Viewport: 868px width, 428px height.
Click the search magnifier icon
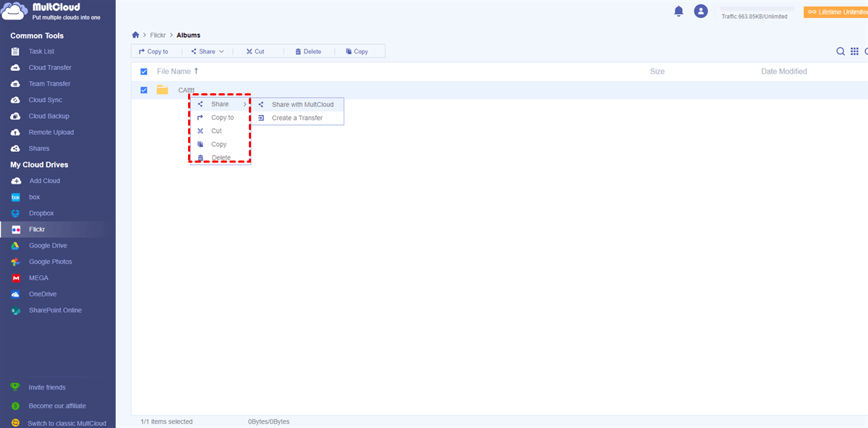pyautogui.click(x=841, y=51)
